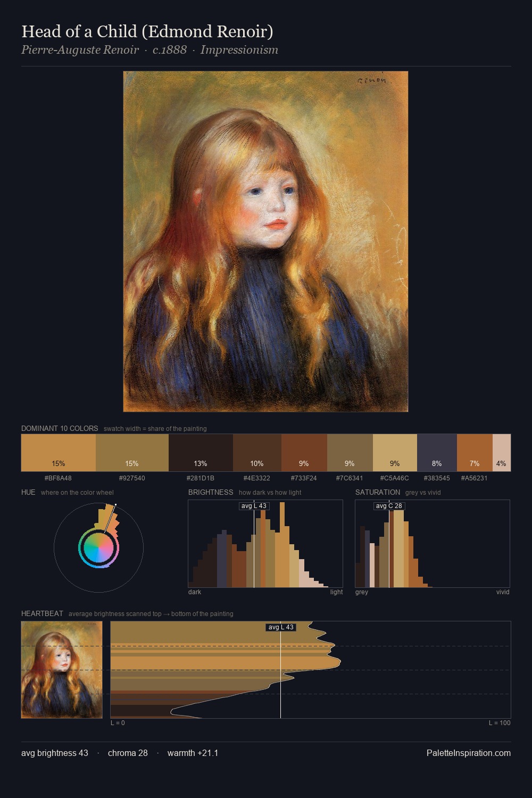Open the main Renoir painting image

pyautogui.click(x=265, y=242)
